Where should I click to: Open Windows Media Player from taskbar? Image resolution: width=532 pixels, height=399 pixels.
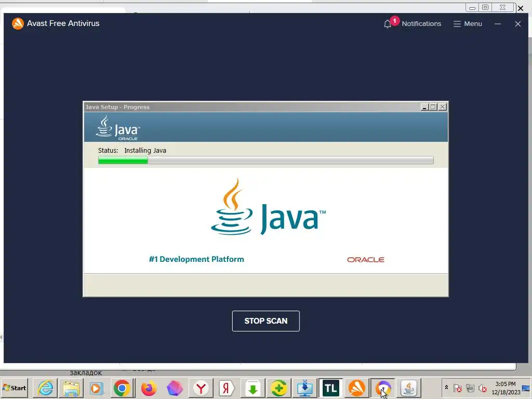(x=96, y=388)
